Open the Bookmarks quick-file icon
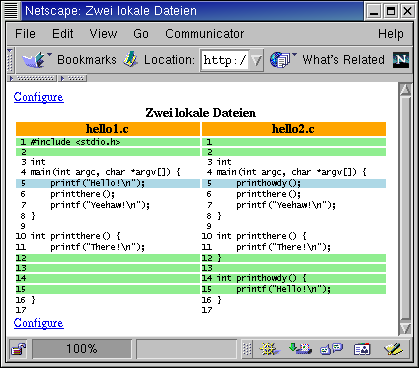Image resolution: width=419 pixels, height=368 pixels. point(37,60)
